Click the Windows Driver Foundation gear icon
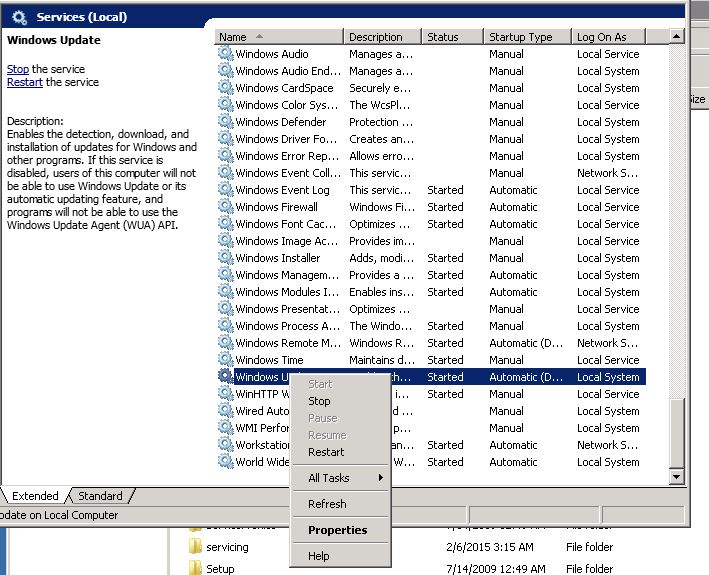 225,138
